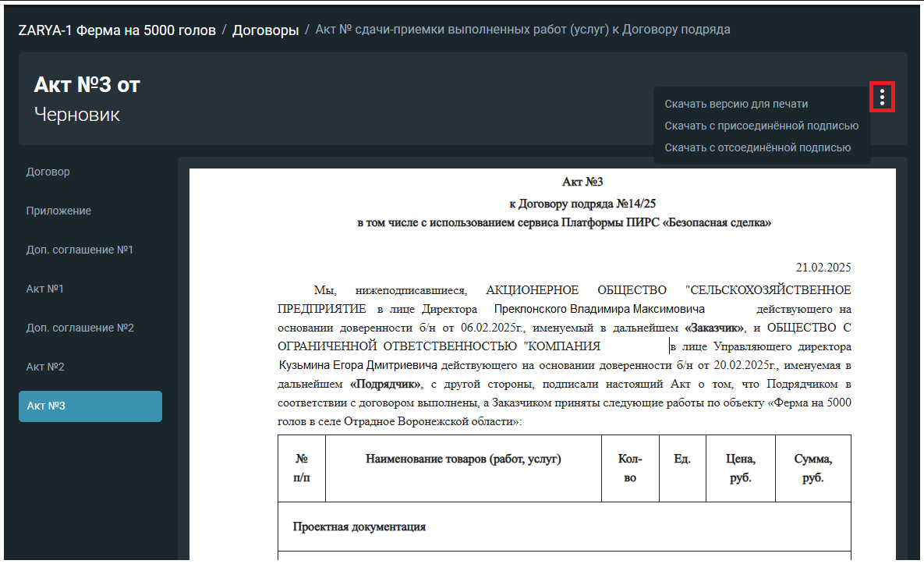Image resolution: width=924 pixels, height=564 pixels.
Task: Select 'Акт №2' sidebar item
Action: [45, 366]
